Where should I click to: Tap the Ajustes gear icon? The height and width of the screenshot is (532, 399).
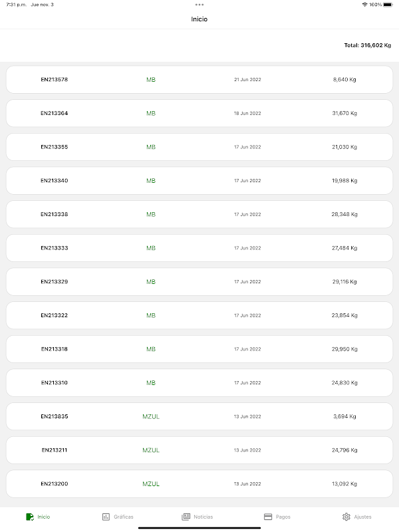tap(346, 517)
